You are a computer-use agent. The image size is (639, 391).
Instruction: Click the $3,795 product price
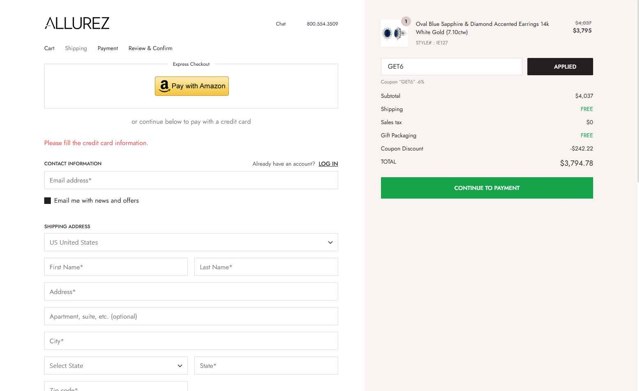click(x=582, y=31)
